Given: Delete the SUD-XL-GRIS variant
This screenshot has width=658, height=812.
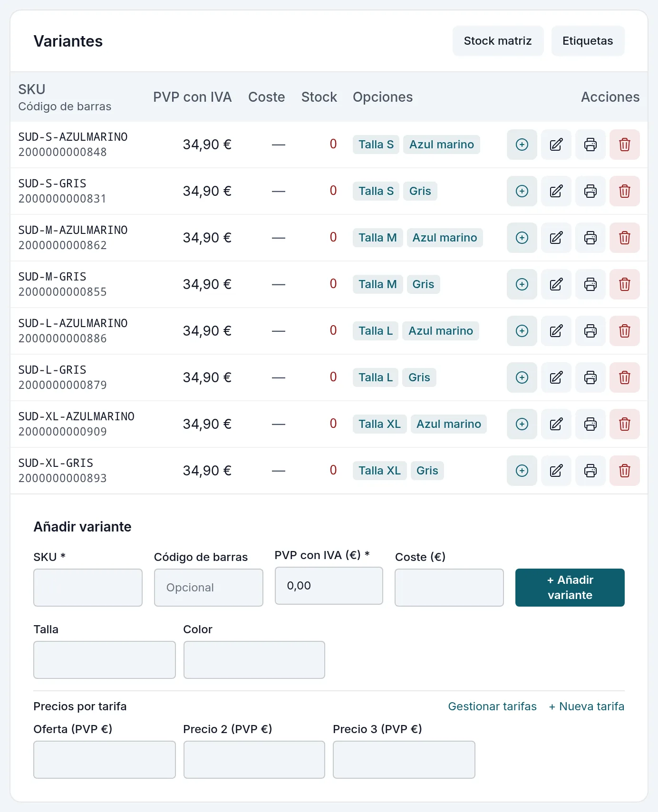Looking at the screenshot, I should pos(625,471).
